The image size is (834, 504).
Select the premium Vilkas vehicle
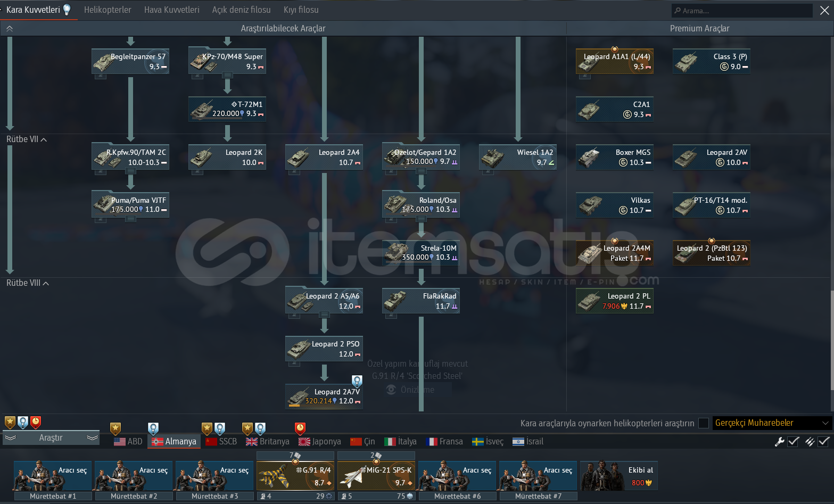(615, 205)
